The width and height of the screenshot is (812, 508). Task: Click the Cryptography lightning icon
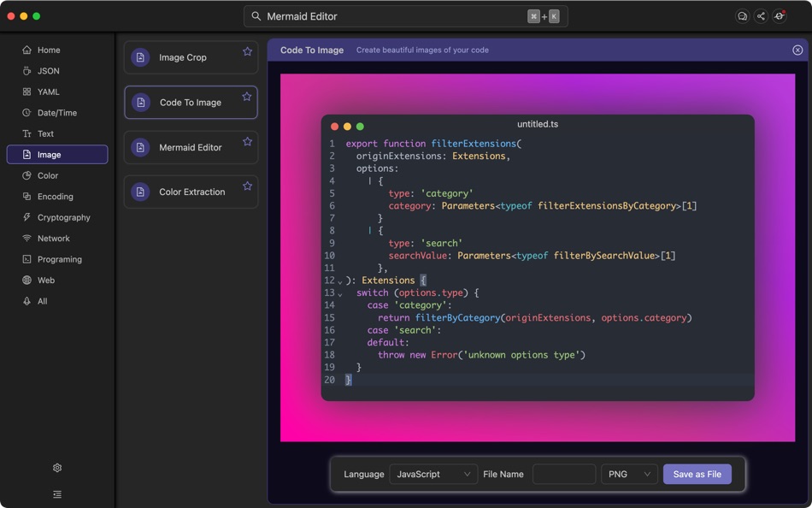tap(27, 217)
